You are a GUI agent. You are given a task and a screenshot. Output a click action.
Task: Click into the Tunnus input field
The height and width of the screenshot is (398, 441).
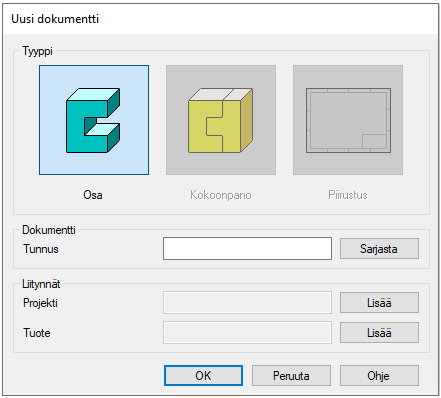tap(247, 249)
